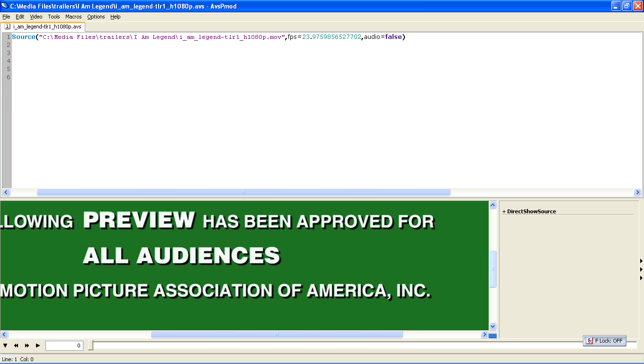This screenshot has width=644, height=364.
Task: Step back to the previous frame
Action: 16,346
